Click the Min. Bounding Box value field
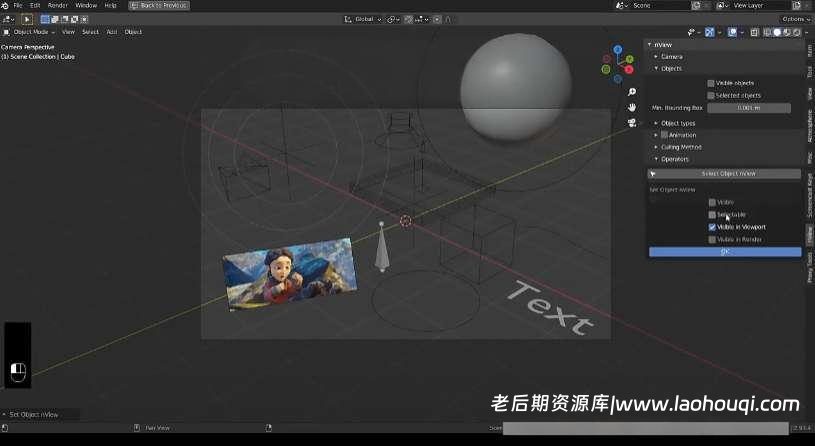Image resolution: width=815 pixels, height=446 pixels. point(748,108)
